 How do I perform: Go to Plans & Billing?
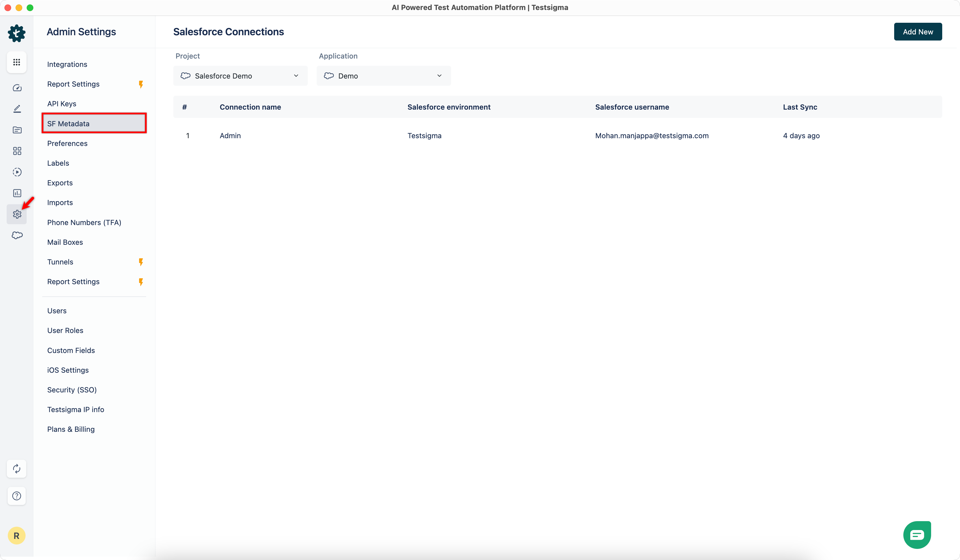[x=71, y=429]
